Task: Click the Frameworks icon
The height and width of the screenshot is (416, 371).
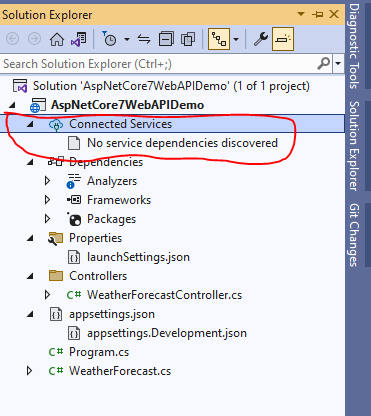Action: point(74,200)
